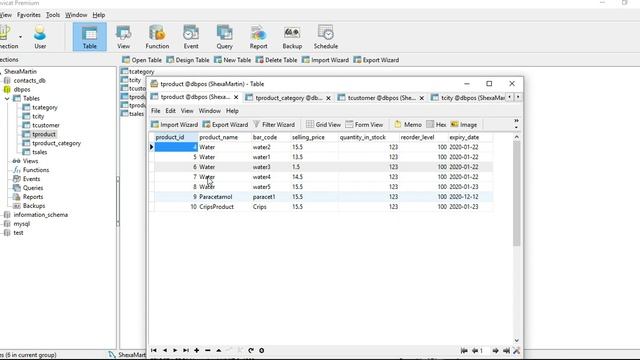Image resolution: width=640 pixels, height=360 pixels.
Task: Open Favorites menu in main window
Action: click(29, 15)
